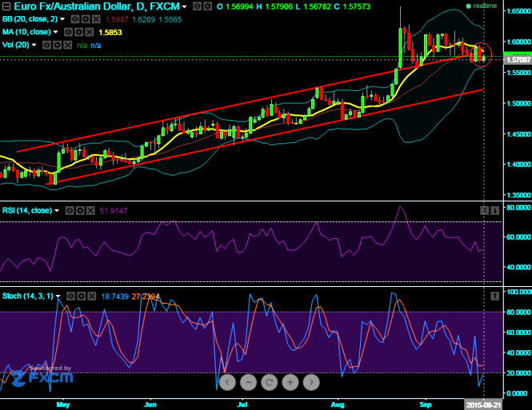Click the 100.0000 label on the Stoch axis
Screen dimensions: 532x410
[x=518, y=292]
